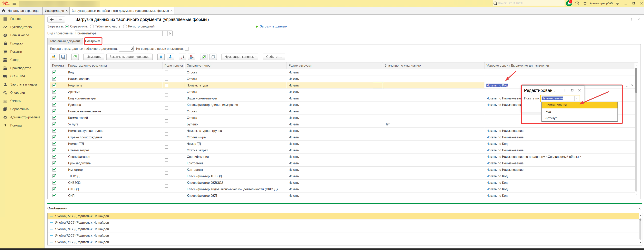Open the Банк и касса section
This screenshot has height=250, width=644.
pos(19,35)
